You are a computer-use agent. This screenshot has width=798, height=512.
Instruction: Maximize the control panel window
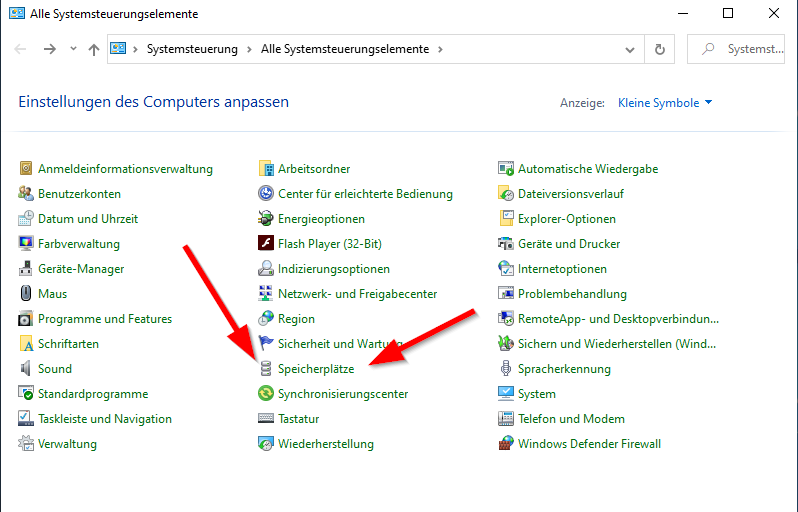(728, 13)
